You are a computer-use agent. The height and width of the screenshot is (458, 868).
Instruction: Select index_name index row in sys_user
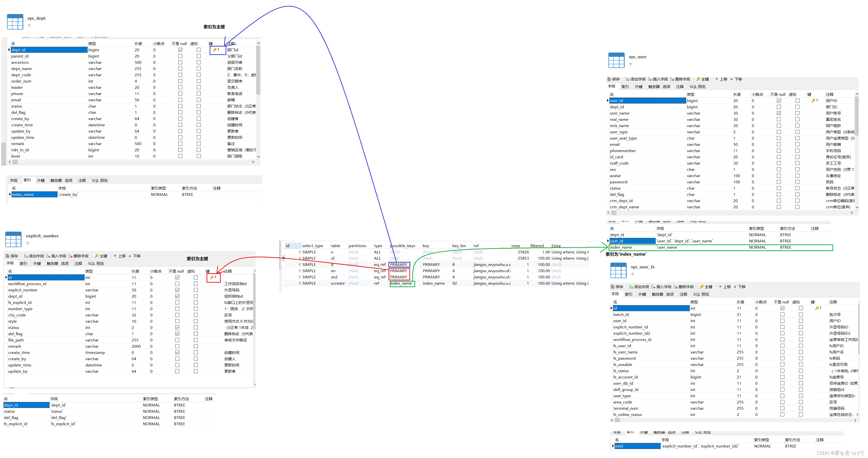[621, 248]
